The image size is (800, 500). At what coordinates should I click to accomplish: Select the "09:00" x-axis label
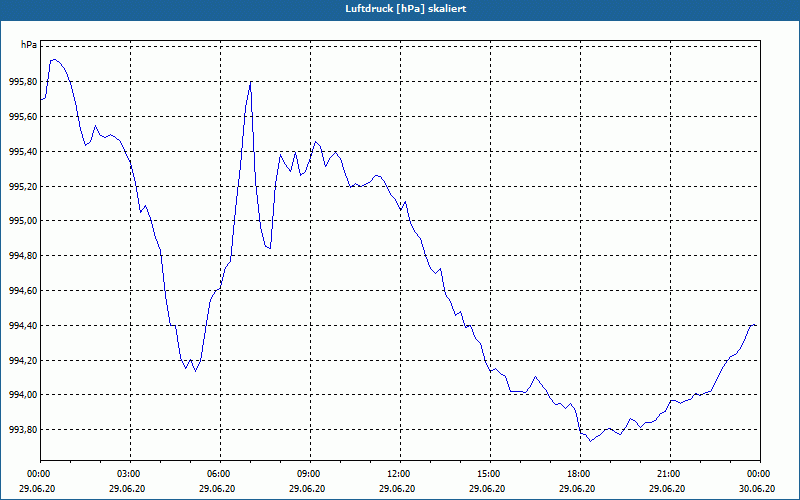point(310,474)
